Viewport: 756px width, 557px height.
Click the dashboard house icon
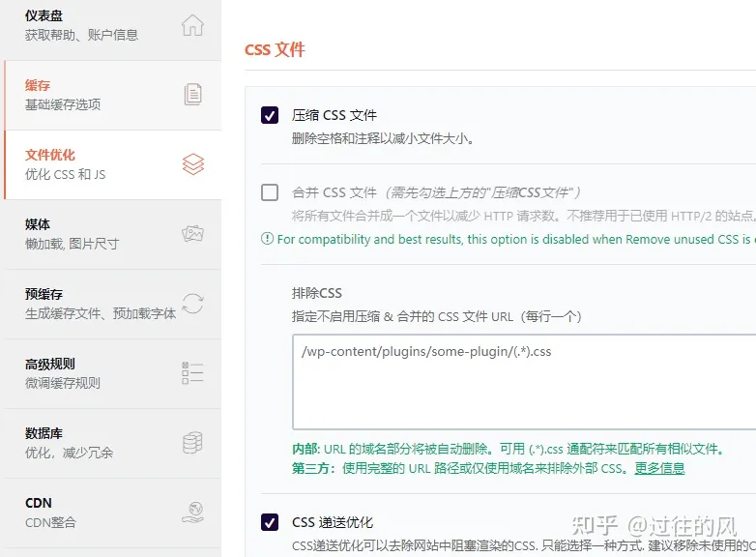[x=192, y=25]
